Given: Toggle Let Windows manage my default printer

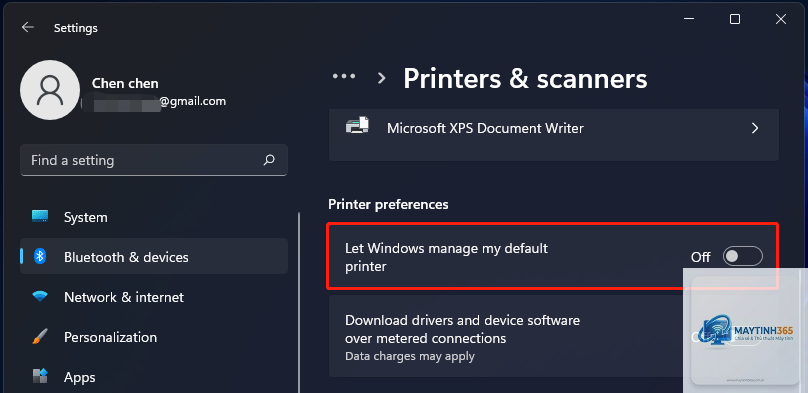Looking at the screenshot, I should pyautogui.click(x=743, y=257).
